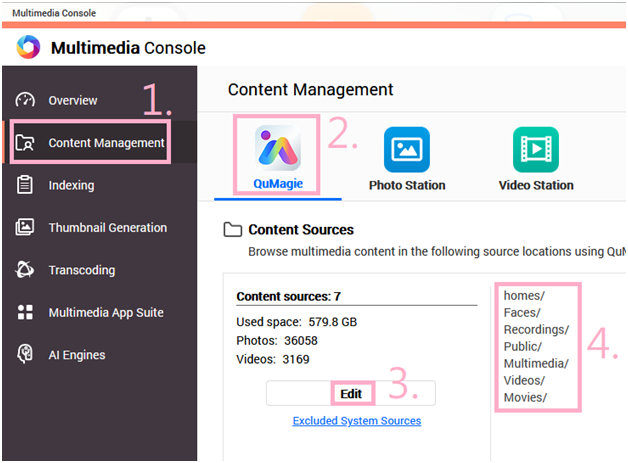The width and height of the screenshot is (628, 463).
Task: Select the homes/ source folder
Action: point(523,295)
